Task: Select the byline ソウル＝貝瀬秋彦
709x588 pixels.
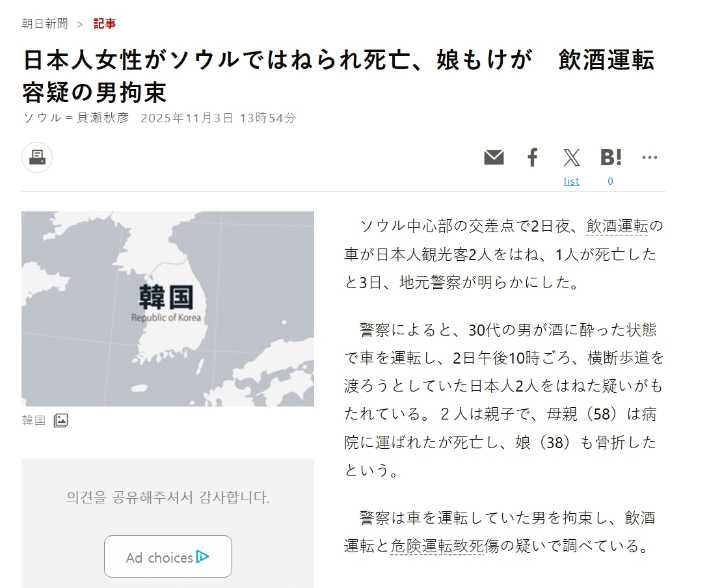Action: pyautogui.click(x=76, y=118)
